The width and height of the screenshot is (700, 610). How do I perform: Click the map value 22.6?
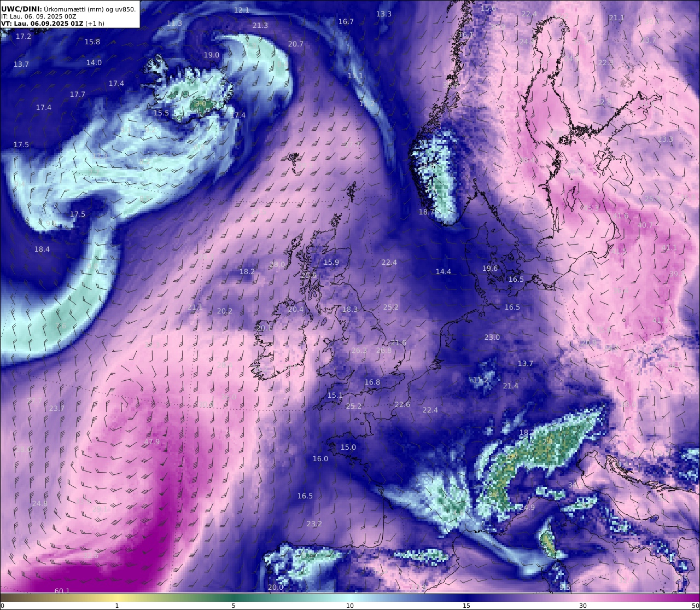tap(402, 404)
